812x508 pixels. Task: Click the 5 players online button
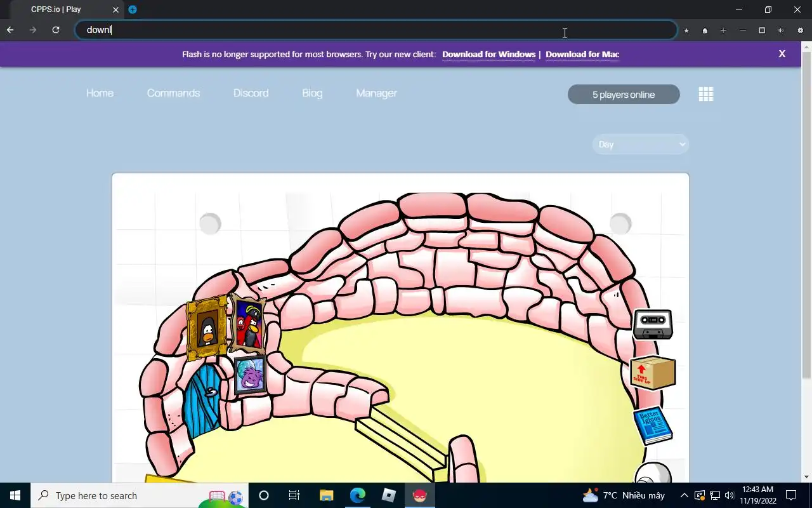click(624, 95)
